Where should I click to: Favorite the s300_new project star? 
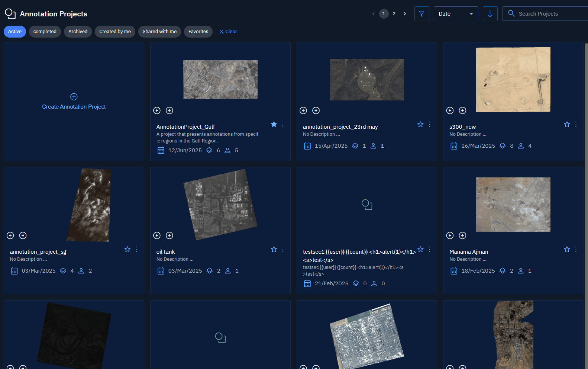(x=567, y=124)
